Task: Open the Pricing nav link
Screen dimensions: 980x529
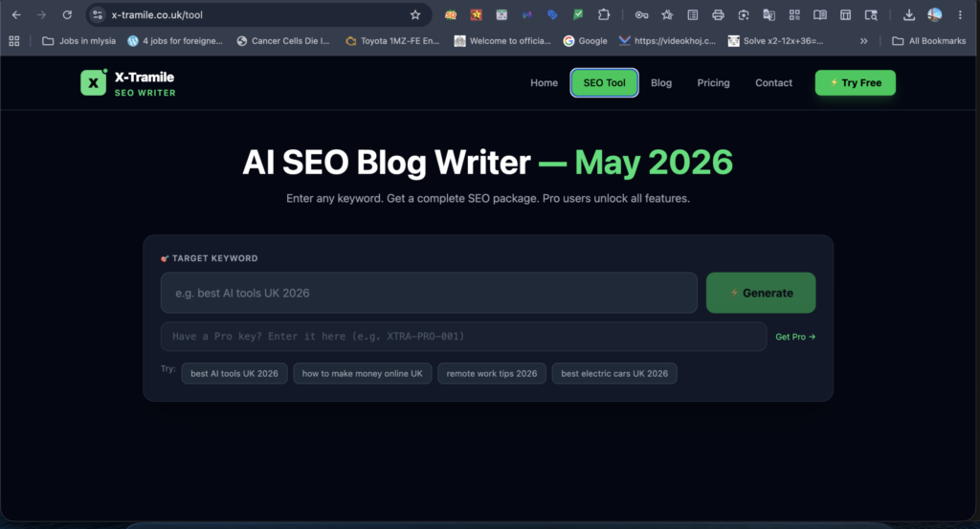Action: point(713,82)
